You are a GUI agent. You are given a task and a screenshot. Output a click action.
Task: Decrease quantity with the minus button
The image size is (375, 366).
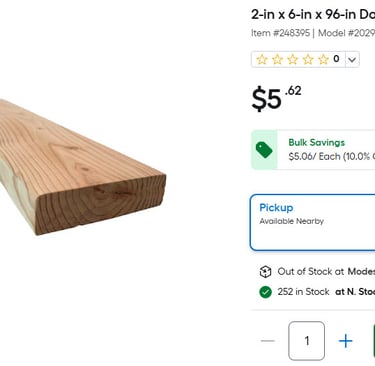[x=268, y=341]
